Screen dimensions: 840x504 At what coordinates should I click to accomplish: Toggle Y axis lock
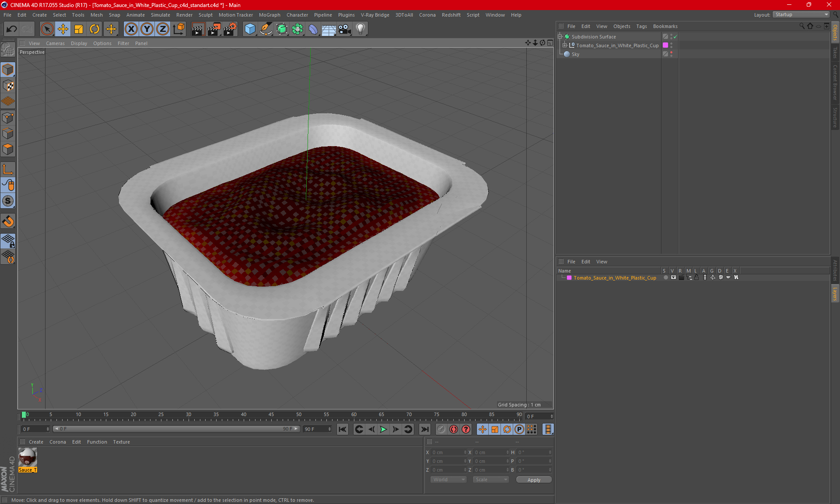coord(147,29)
